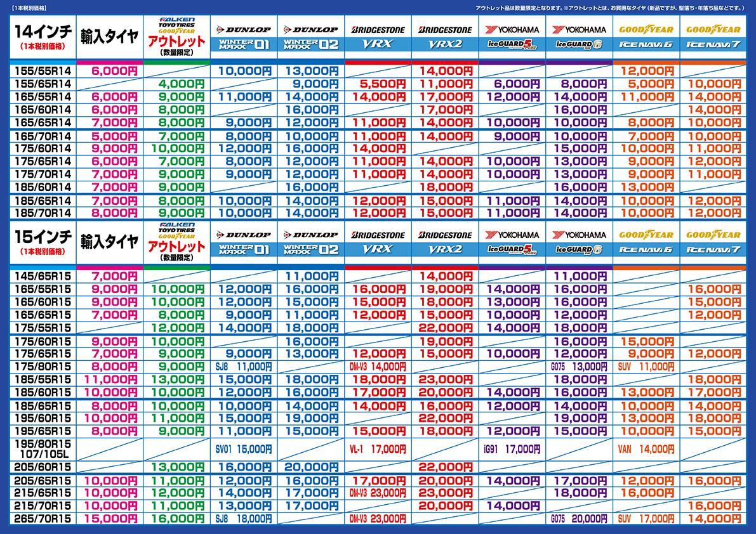This screenshot has width=756, height=534.
Task: Select the Bridgestone VRX logo in the 15インチ header
Action: pos(378,242)
